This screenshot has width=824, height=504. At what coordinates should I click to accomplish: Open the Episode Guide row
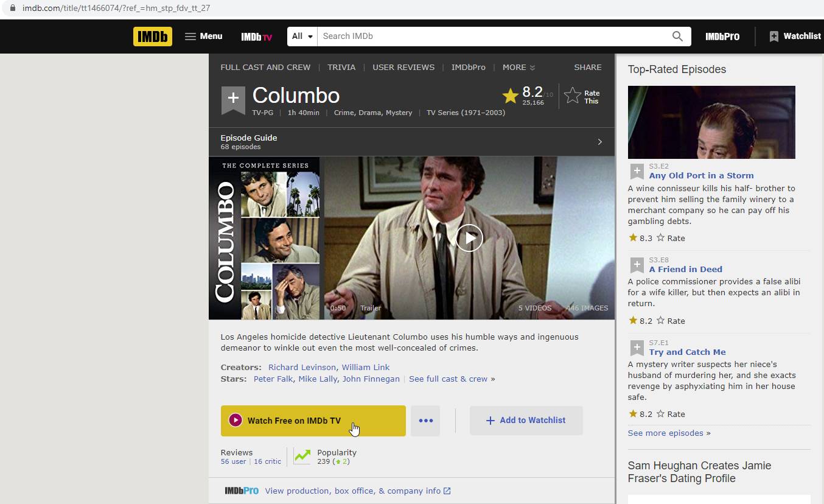coord(411,142)
